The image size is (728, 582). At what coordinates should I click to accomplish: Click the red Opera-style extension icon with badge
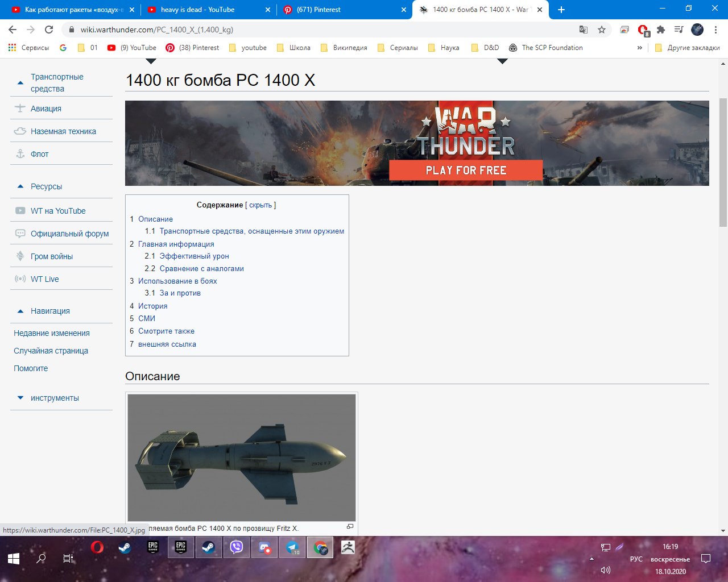(x=643, y=30)
